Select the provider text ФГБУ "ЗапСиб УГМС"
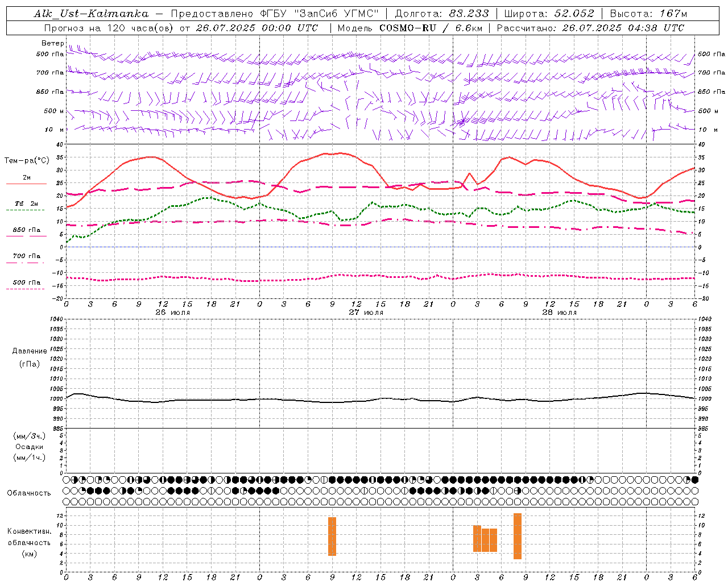 [x=318, y=14]
